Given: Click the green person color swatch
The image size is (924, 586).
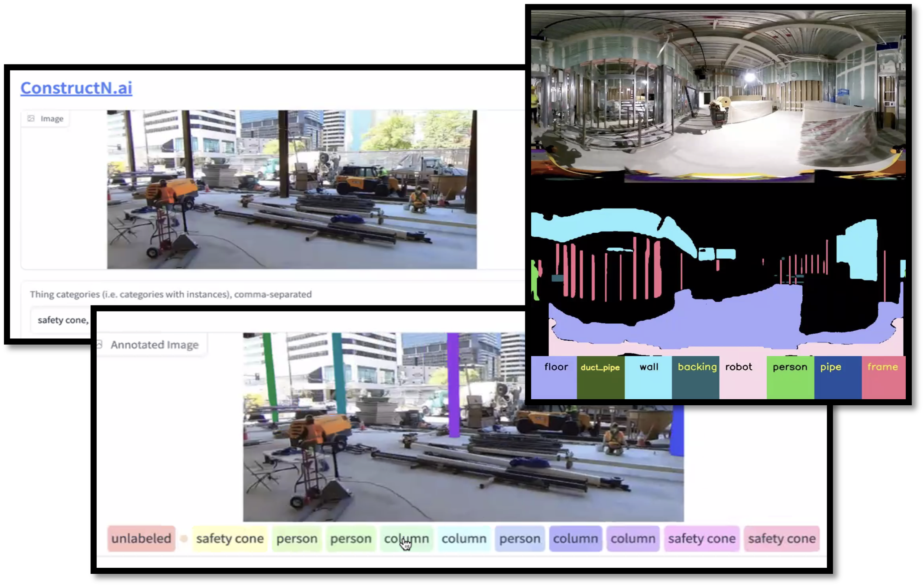Looking at the screenshot, I should pyautogui.click(x=790, y=378).
